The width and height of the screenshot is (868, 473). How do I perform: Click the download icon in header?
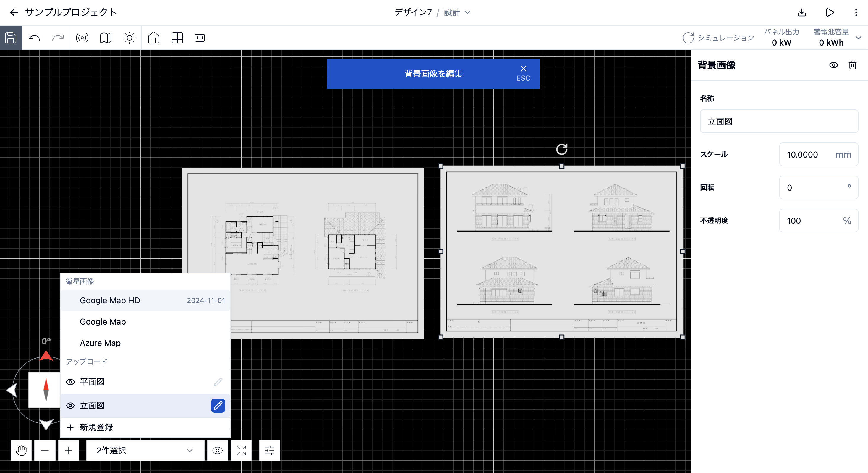click(802, 13)
